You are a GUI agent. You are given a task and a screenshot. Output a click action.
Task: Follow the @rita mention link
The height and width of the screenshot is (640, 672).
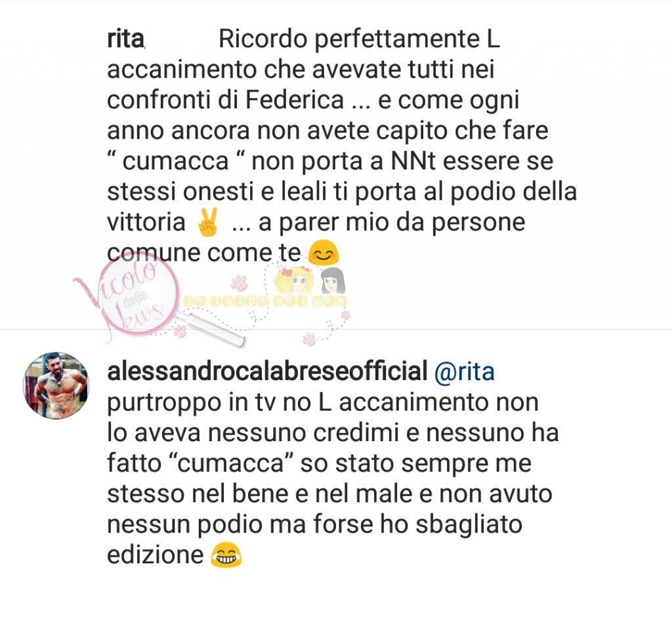point(465,372)
